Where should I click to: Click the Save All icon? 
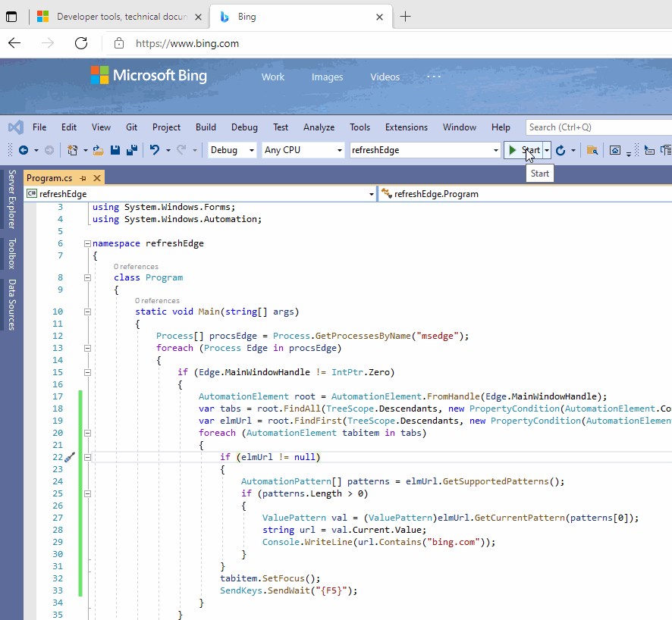click(132, 150)
